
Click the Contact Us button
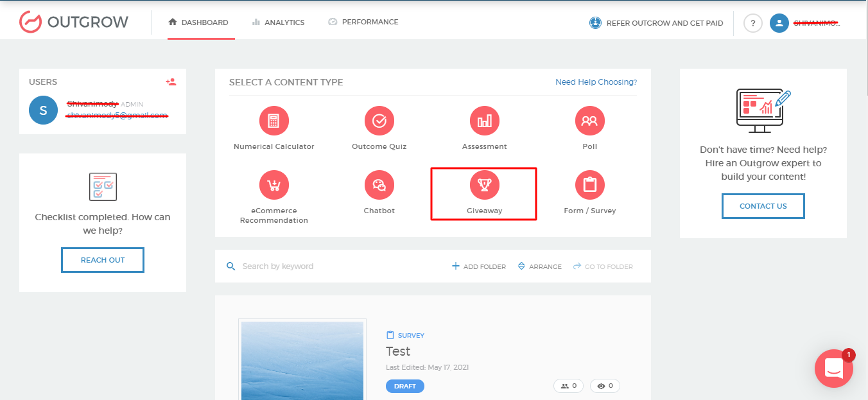click(763, 206)
